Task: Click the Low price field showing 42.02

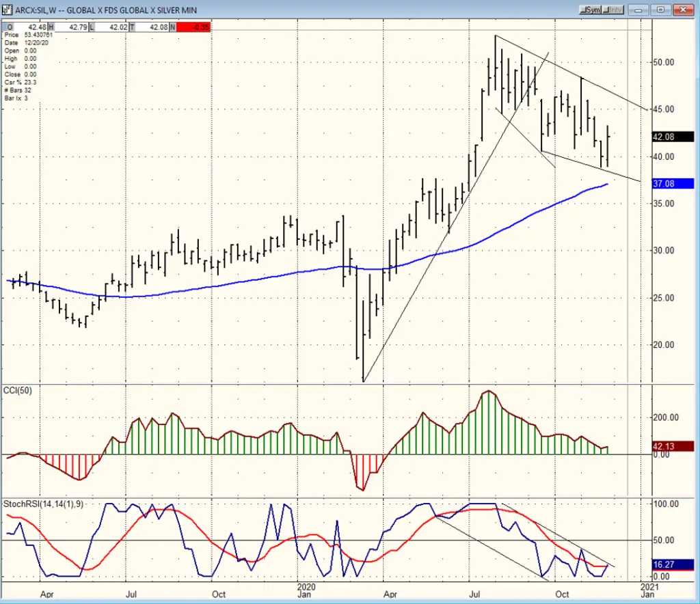Action: pos(111,27)
